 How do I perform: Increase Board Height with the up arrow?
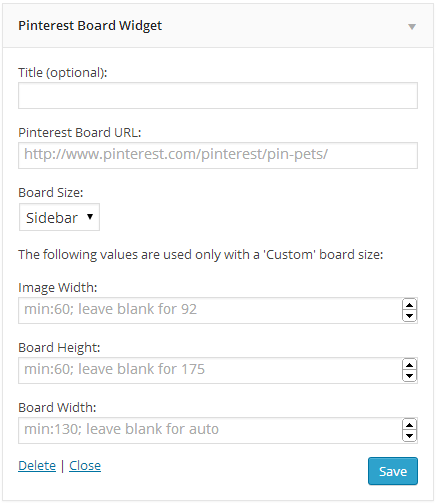[x=409, y=365]
